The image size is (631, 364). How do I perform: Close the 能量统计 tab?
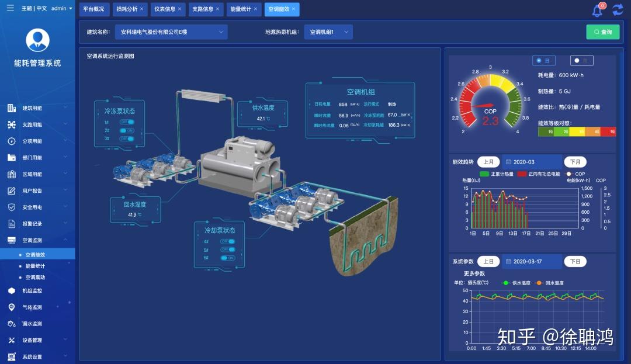click(255, 9)
